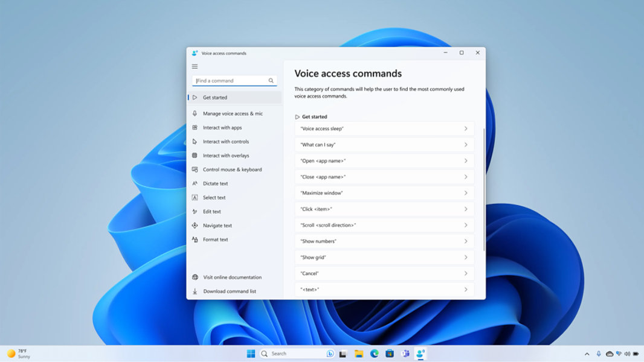
Task: Visit online documentation link
Action: (234, 277)
